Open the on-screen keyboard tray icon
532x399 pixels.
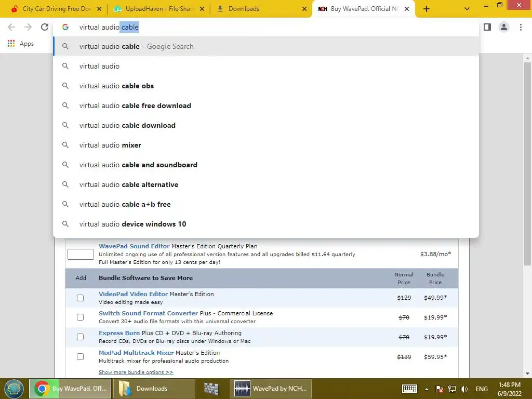tap(409, 389)
